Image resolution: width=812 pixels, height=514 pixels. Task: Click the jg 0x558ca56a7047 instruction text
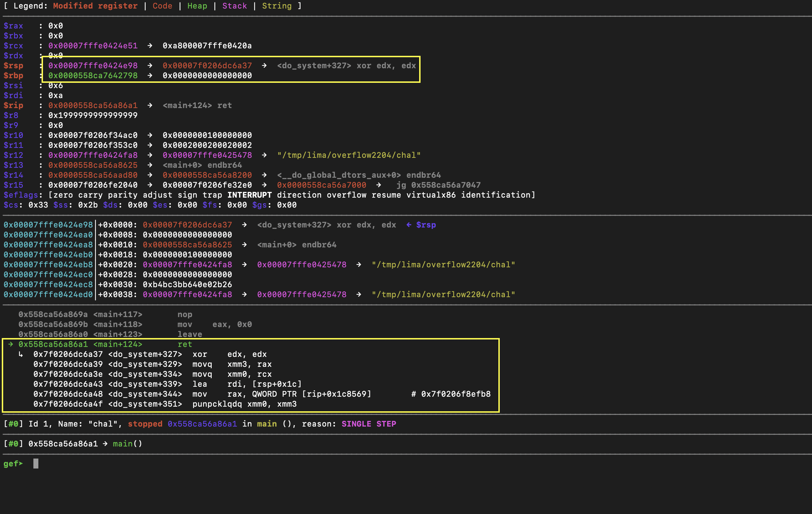pyautogui.click(x=438, y=185)
